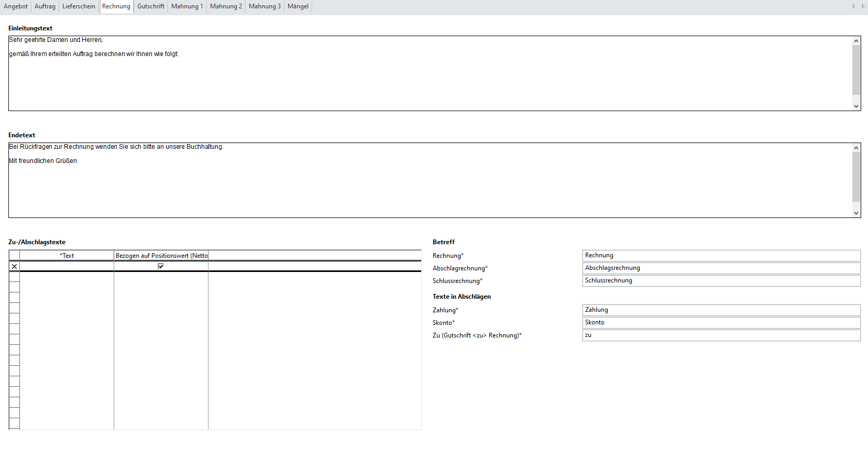Select the new-row marker in Zu-/Abschlagstexte grid
This screenshot has height=469, width=868.
[x=14, y=266]
